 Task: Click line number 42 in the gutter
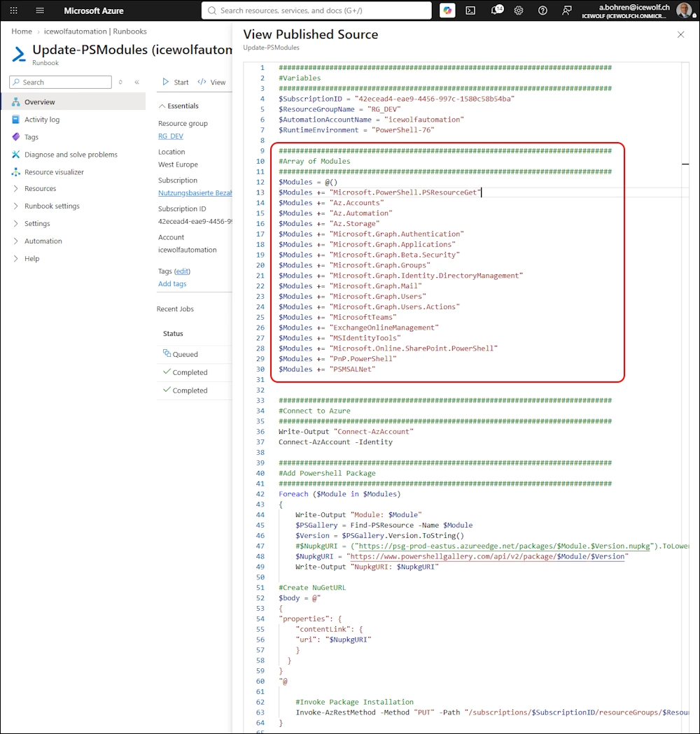[x=260, y=494]
